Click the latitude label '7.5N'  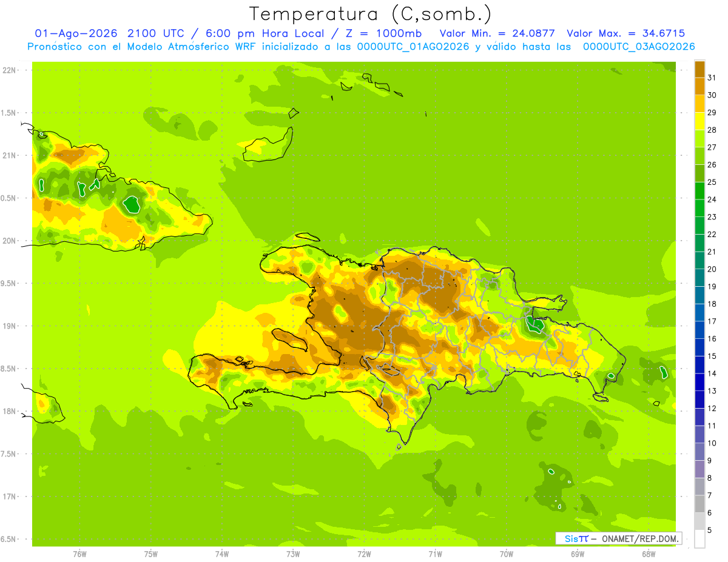(8, 453)
